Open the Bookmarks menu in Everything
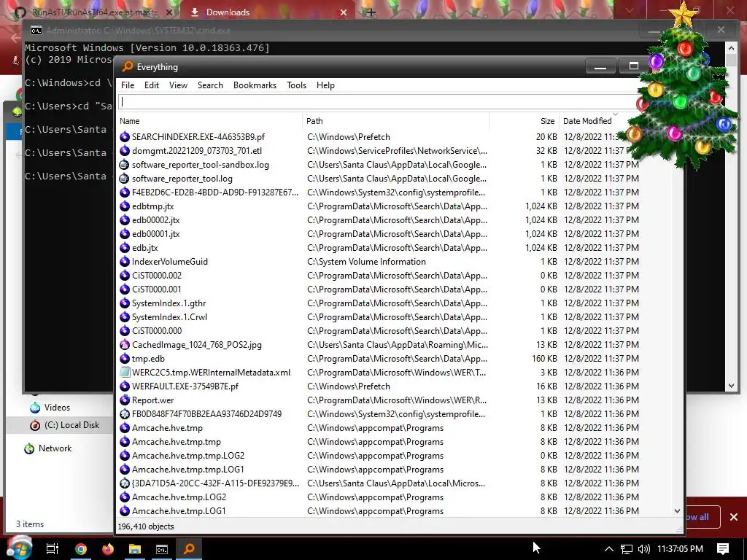Image resolution: width=747 pixels, height=560 pixels. pos(255,85)
